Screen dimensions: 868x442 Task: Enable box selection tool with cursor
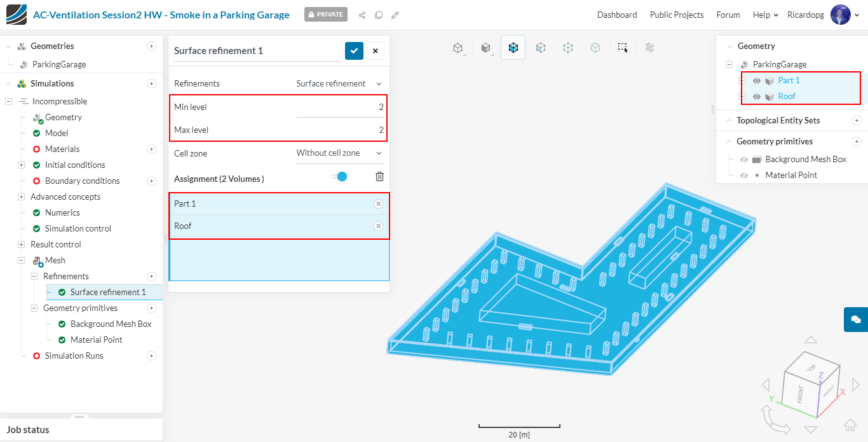coord(623,48)
